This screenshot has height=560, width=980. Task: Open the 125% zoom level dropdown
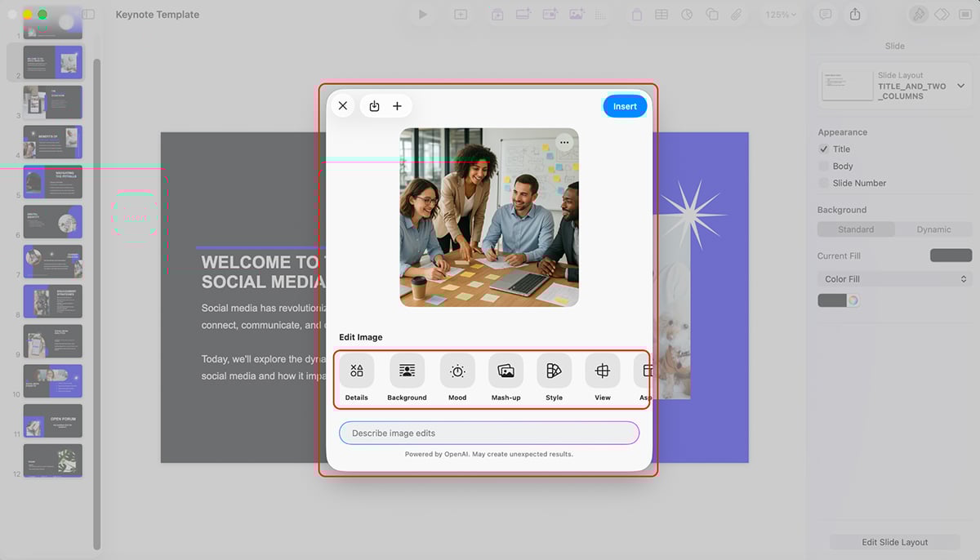coord(780,14)
